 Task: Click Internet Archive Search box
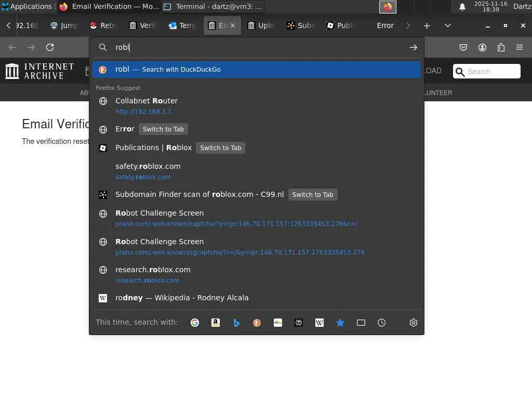click(486, 71)
